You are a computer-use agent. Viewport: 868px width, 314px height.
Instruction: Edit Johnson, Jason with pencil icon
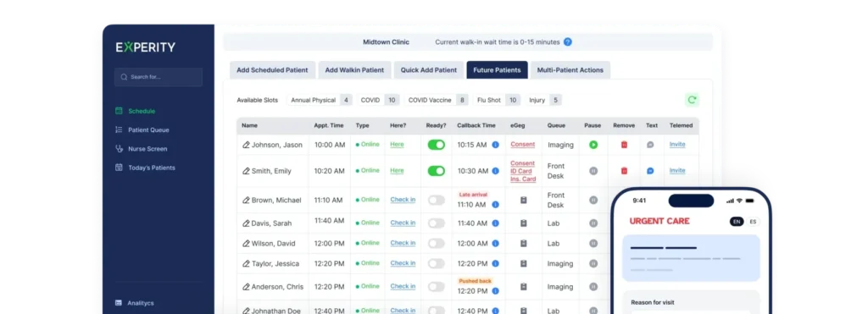246,145
